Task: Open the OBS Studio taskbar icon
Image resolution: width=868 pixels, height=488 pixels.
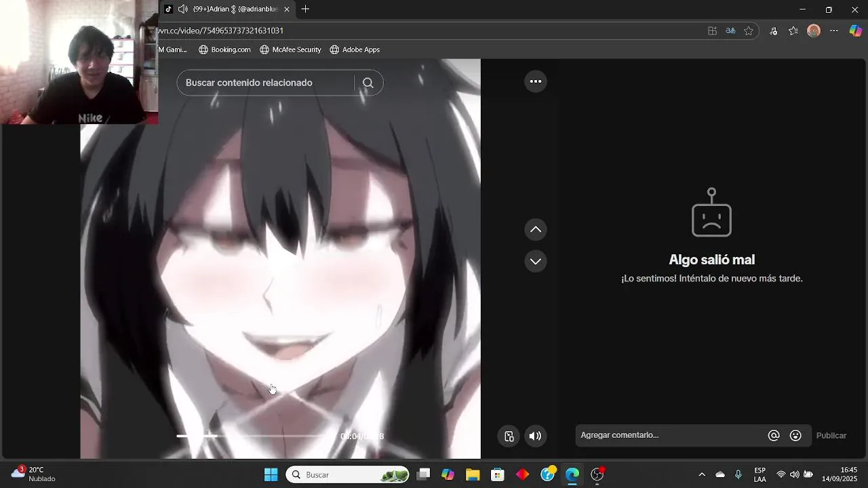Action: click(597, 474)
